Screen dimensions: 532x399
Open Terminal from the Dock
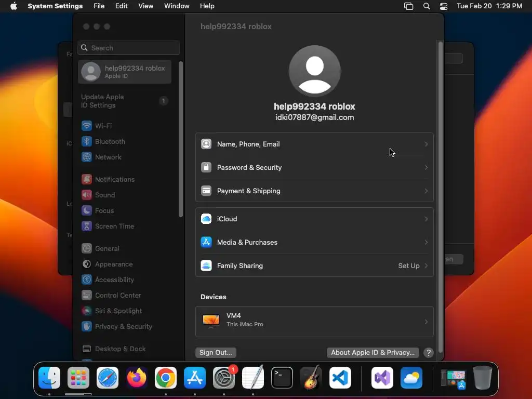point(282,378)
